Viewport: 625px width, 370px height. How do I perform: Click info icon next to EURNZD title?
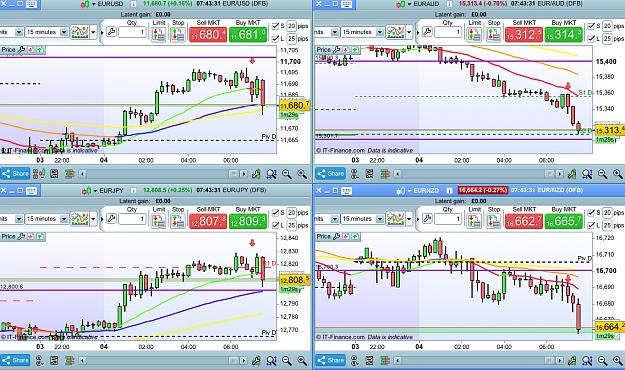(x=449, y=191)
